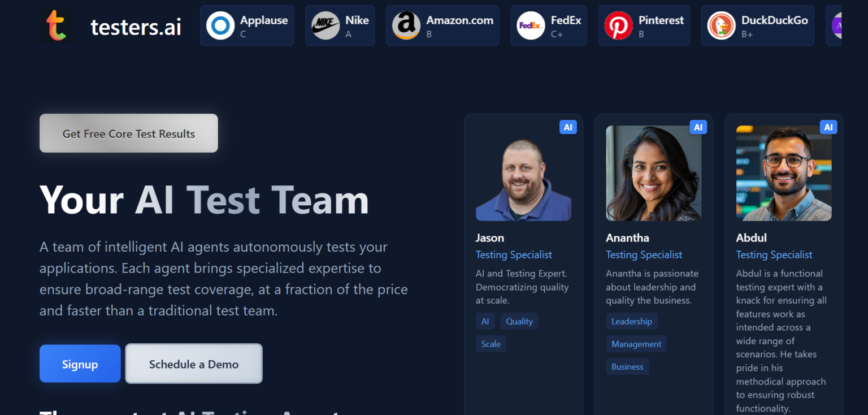Click Get Free Core Test Results
868x415 pixels.
(128, 133)
